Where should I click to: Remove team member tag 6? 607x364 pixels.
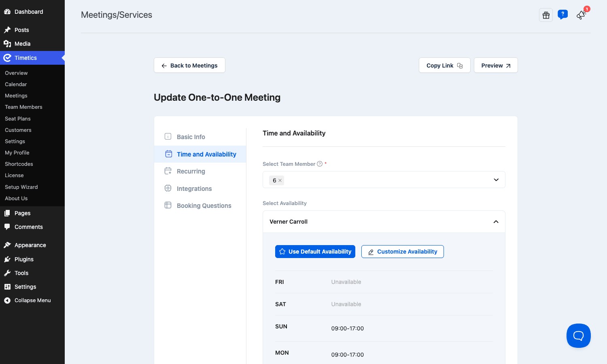coord(280,180)
